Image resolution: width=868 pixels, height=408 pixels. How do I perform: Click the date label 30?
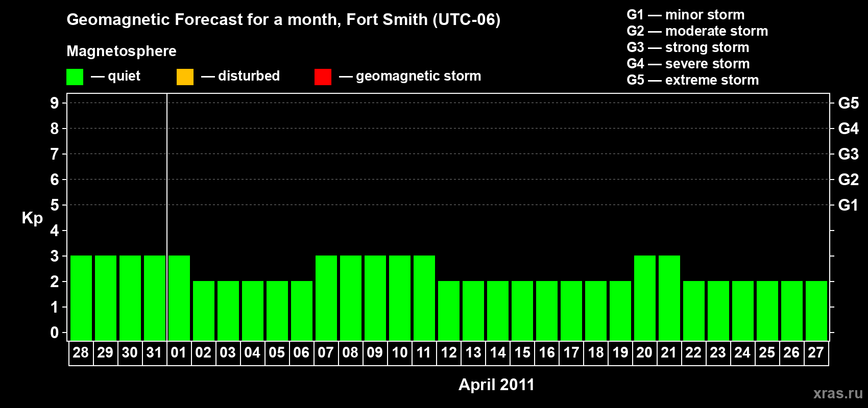pos(130,353)
